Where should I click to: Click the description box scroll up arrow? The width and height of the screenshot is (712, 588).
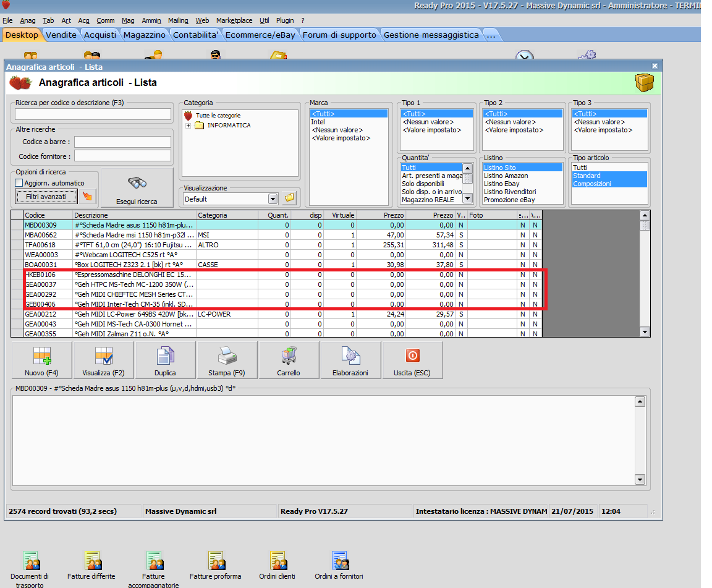(640, 401)
